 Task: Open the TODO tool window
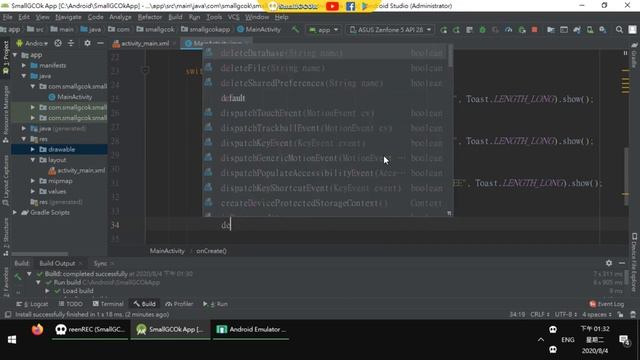pyautogui.click(x=71, y=304)
